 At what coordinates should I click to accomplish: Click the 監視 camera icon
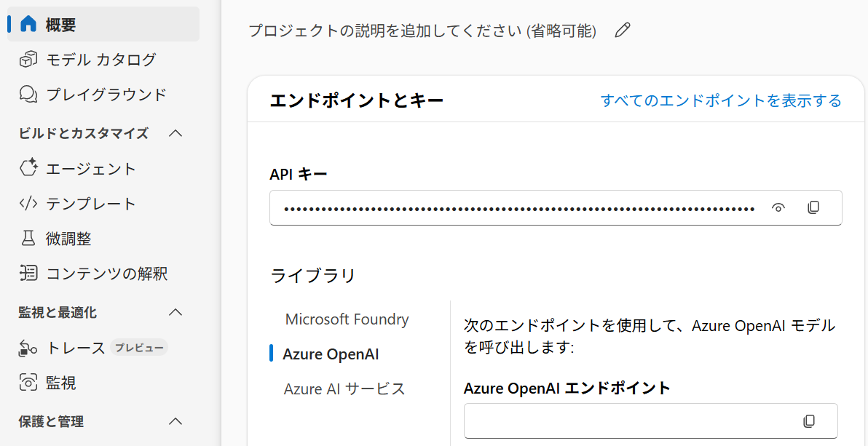(x=28, y=382)
